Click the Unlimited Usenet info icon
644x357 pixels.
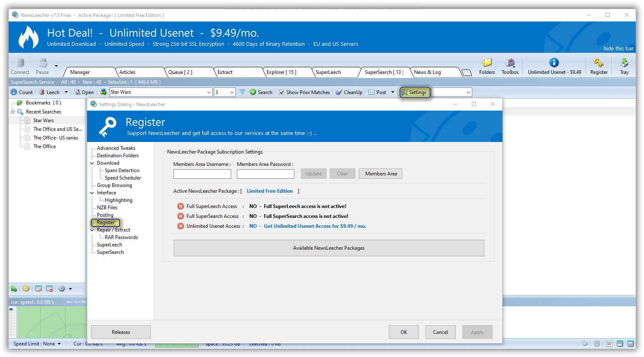[554, 62]
